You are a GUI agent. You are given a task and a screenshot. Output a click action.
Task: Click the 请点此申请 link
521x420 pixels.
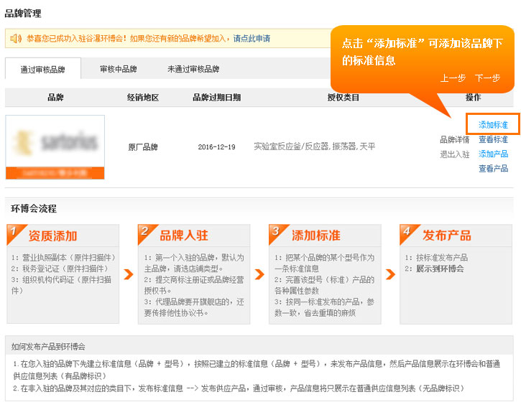click(x=252, y=39)
